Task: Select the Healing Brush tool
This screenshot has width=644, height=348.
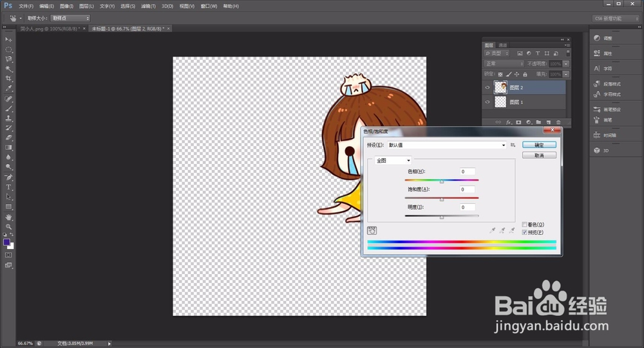Action: 8,99
